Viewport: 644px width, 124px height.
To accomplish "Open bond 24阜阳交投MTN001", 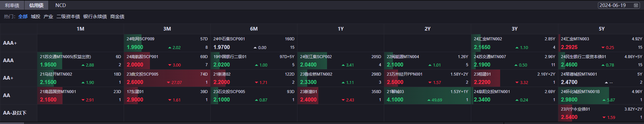I will [x=492, y=92].
